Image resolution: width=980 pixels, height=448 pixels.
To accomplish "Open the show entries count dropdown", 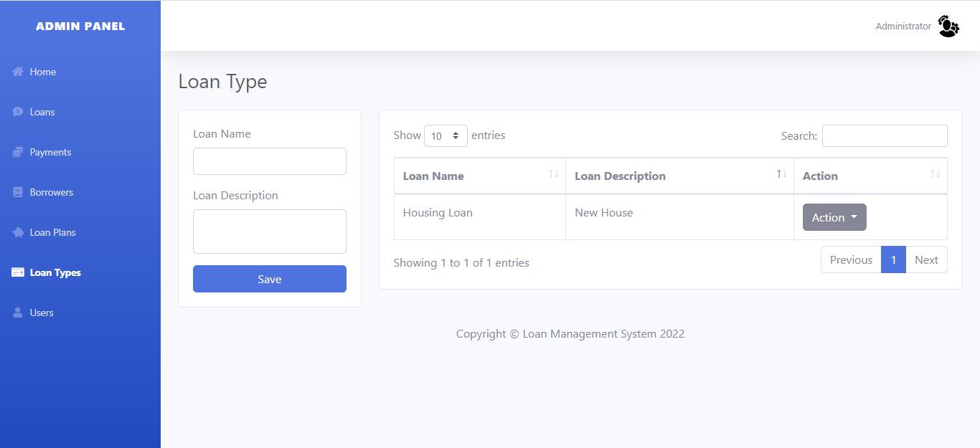I will 446,135.
